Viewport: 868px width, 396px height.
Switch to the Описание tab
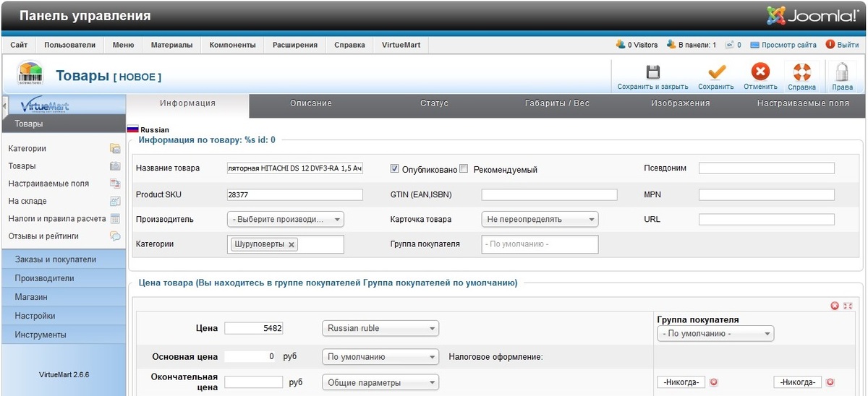point(311,103)
